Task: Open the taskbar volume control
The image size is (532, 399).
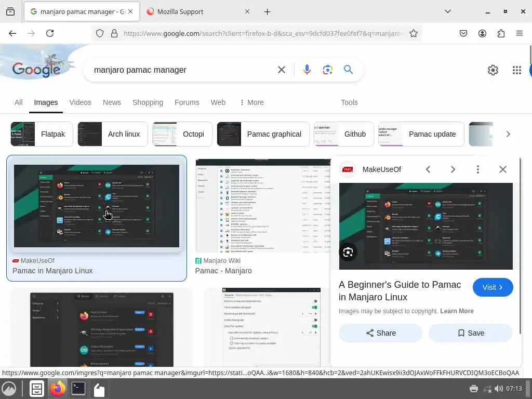Action: pos(498,389)
